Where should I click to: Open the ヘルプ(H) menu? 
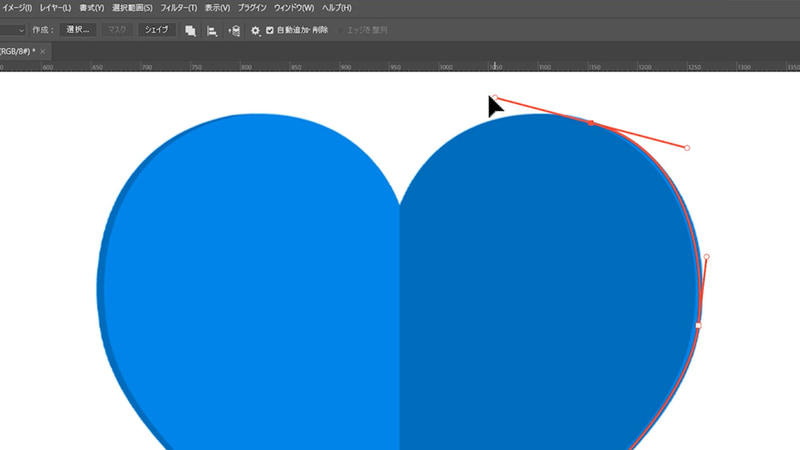pyautogui.click(x=337, y=8)
